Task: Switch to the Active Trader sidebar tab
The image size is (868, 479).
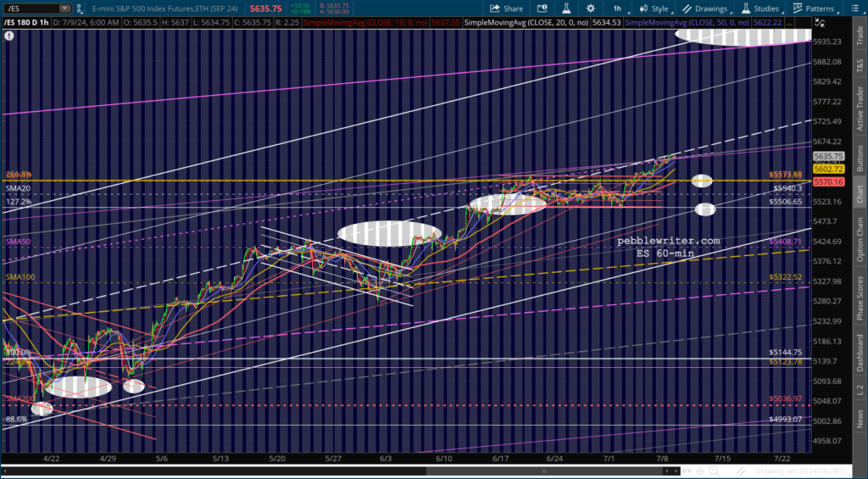Action: (860, 107)
